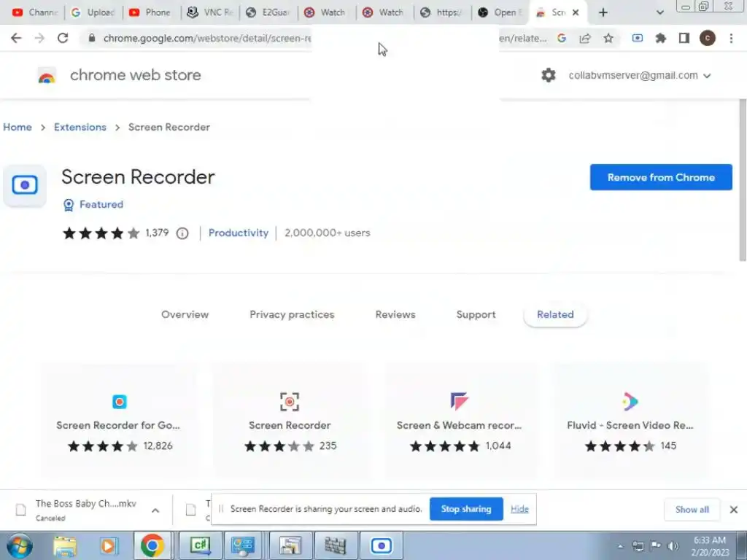Viewport: 747px width, 560px height.
Task: Click Stop sharing button
Action: tap(466, 509)
